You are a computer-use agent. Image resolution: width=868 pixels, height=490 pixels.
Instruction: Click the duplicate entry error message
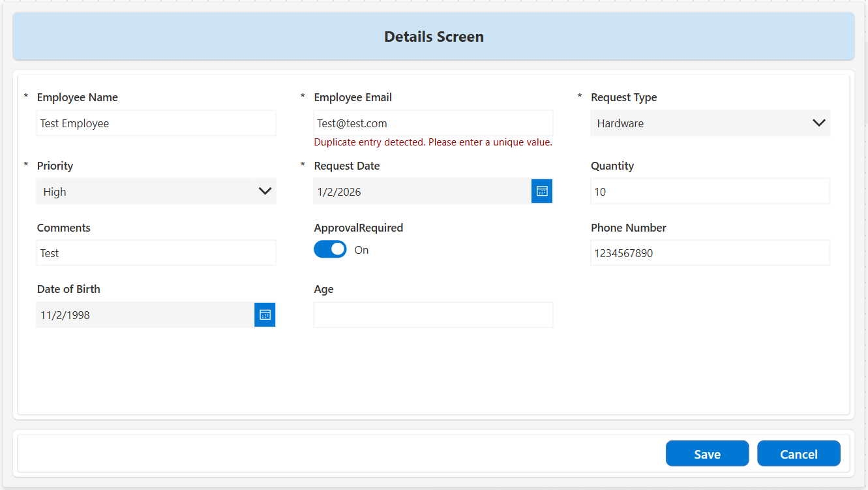[x=433, y=142]
